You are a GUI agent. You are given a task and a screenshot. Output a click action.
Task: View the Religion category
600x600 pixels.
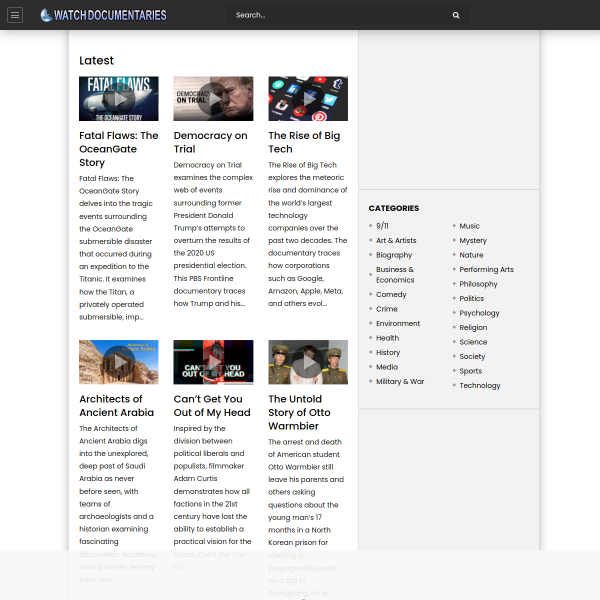click(473, 328)
